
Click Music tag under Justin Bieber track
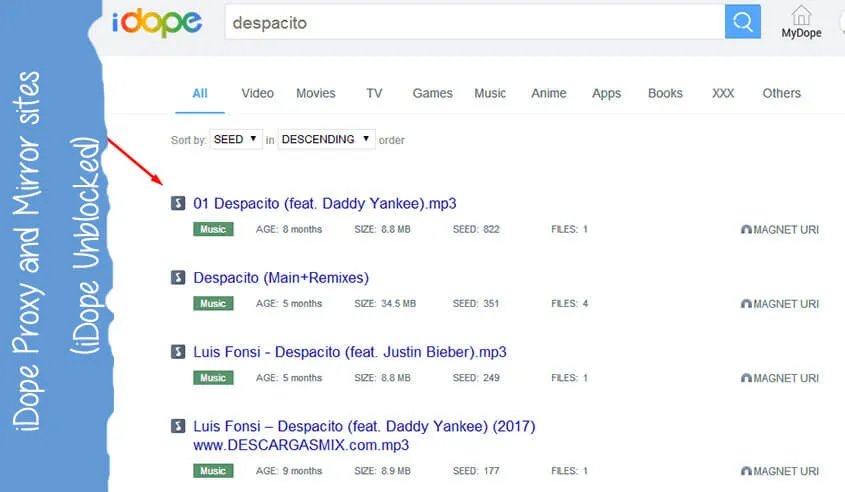pyautogui.click(x=213, y=378)
